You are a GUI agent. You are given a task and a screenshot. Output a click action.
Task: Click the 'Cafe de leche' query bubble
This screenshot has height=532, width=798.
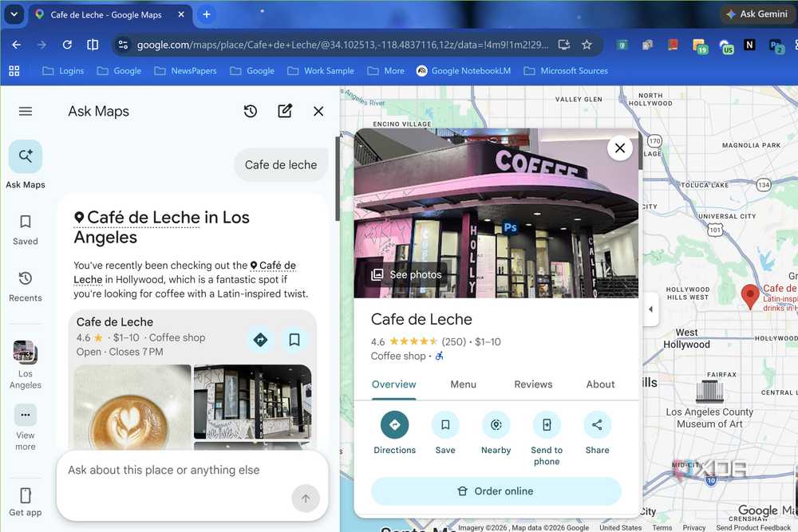pos(281,165)
